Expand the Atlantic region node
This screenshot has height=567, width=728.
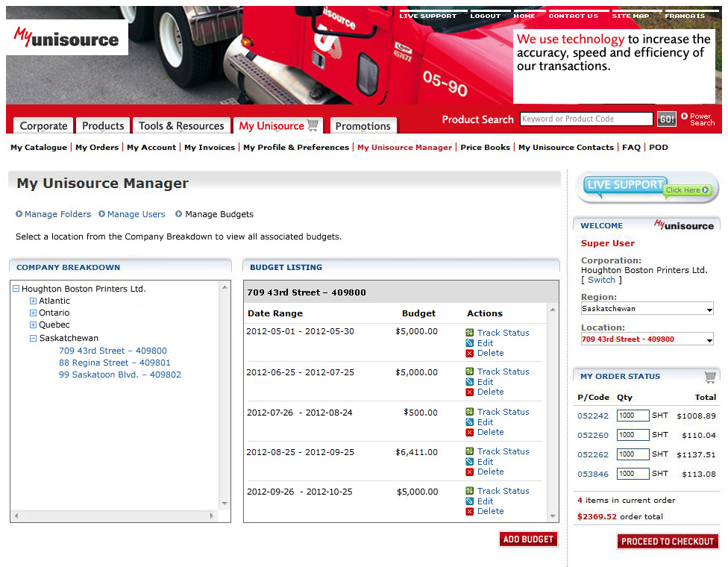[33, 301]
